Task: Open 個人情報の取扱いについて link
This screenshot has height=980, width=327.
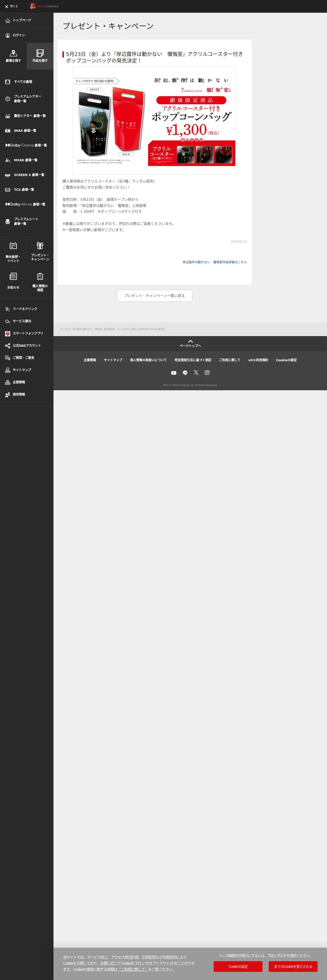Action: 148,360
